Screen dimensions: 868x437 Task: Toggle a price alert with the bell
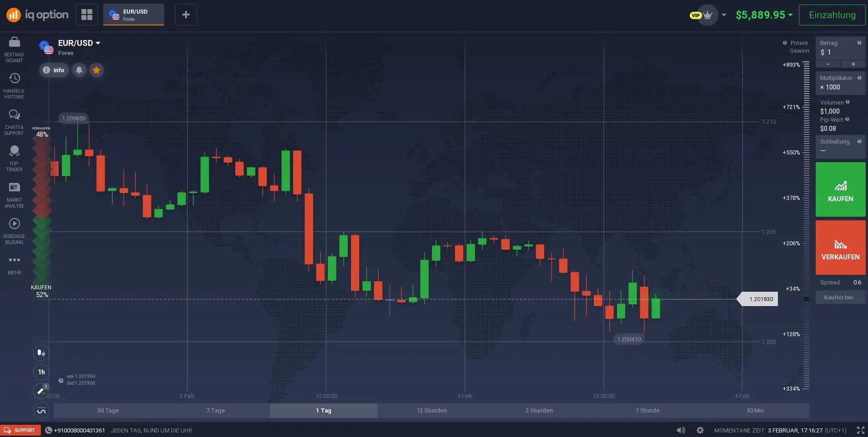tap(79, 70)
